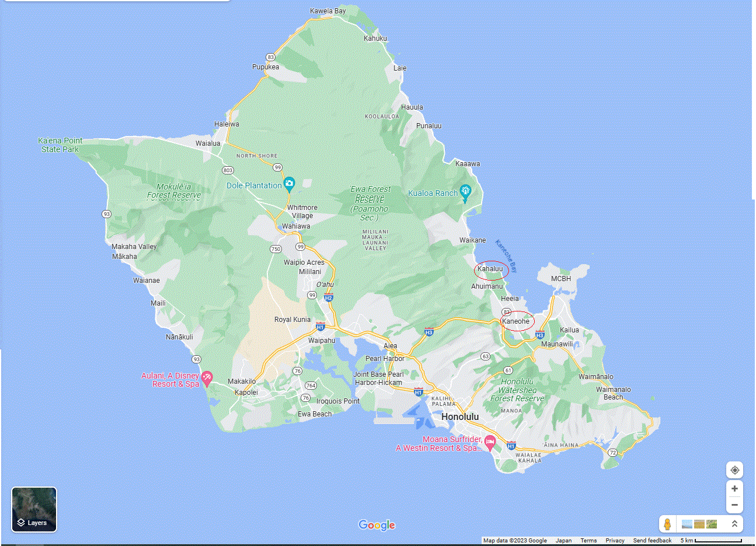Toggle the 5 km scale bar units
Screen dimensions: 756x546
pos(711,541)
